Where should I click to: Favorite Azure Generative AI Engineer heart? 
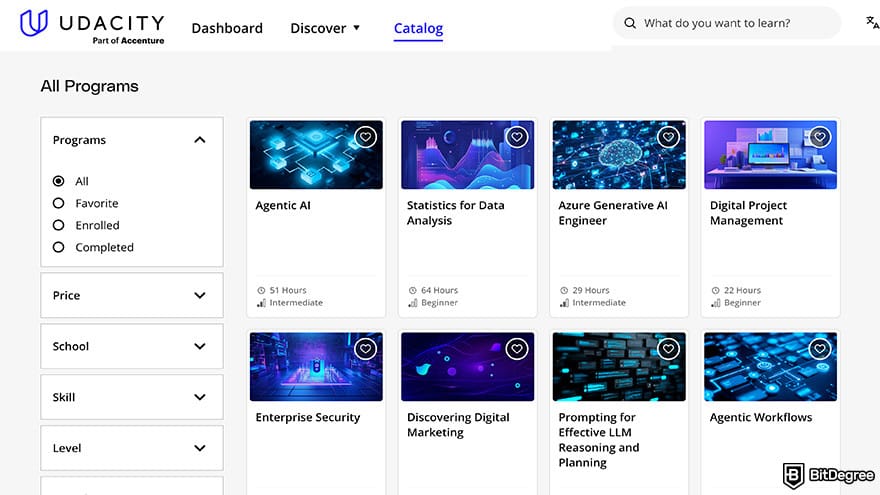coord(668,137)
